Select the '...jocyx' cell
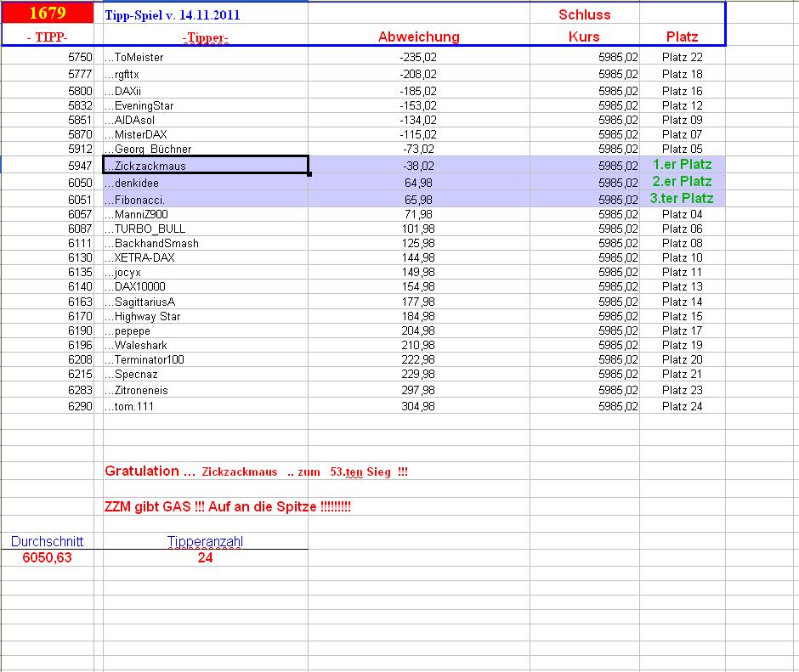The image size is (799, 672). click(x=206, y=272)
